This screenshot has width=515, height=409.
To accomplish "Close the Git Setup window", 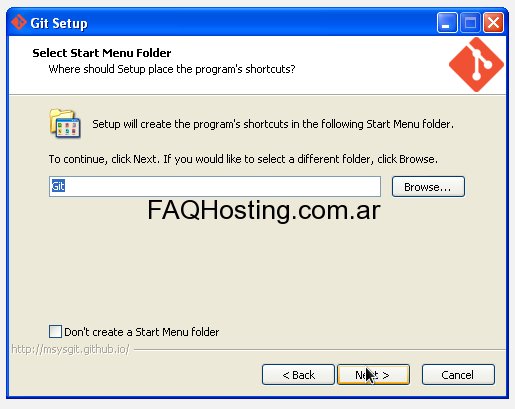I will click(494, 23).
